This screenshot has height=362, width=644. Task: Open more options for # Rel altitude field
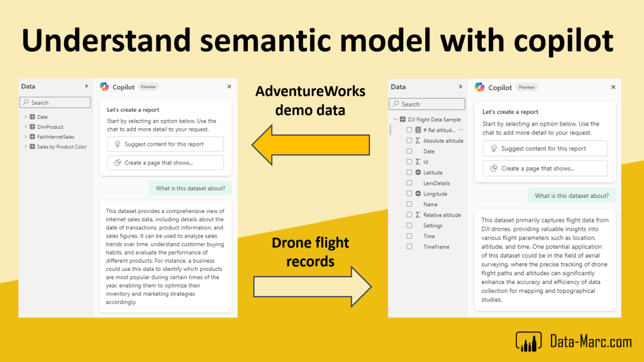[461, 130]
